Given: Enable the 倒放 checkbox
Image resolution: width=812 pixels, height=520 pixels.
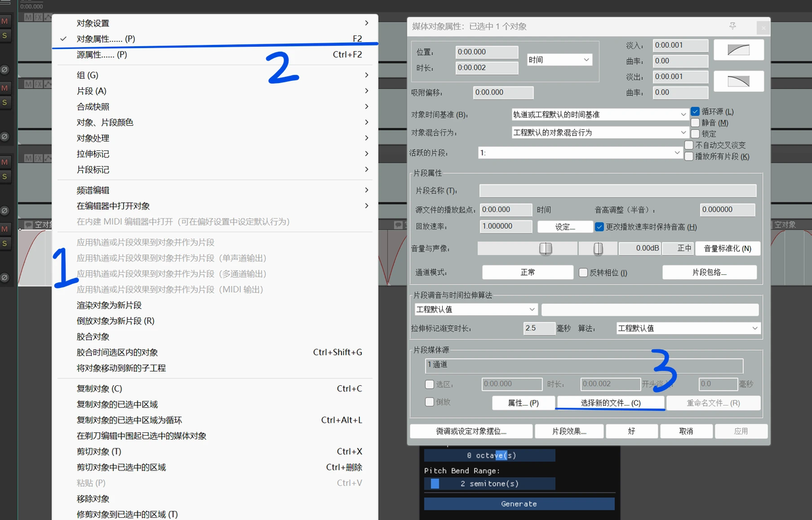Looking at the screenshot, I should (429, 402).
